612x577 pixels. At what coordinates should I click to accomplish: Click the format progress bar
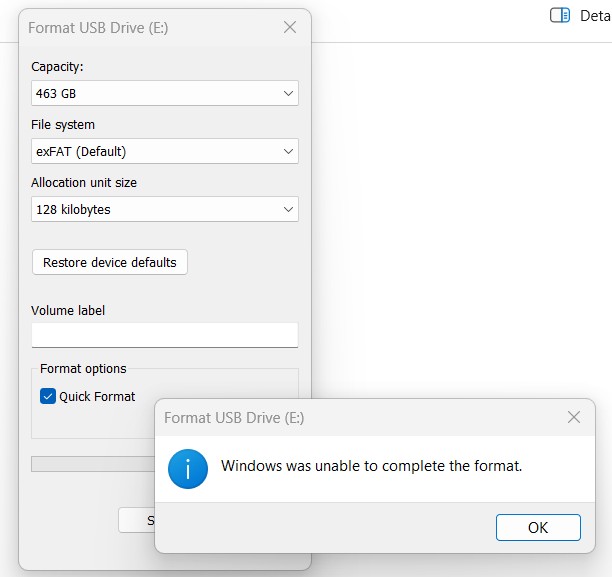point(92,464)
